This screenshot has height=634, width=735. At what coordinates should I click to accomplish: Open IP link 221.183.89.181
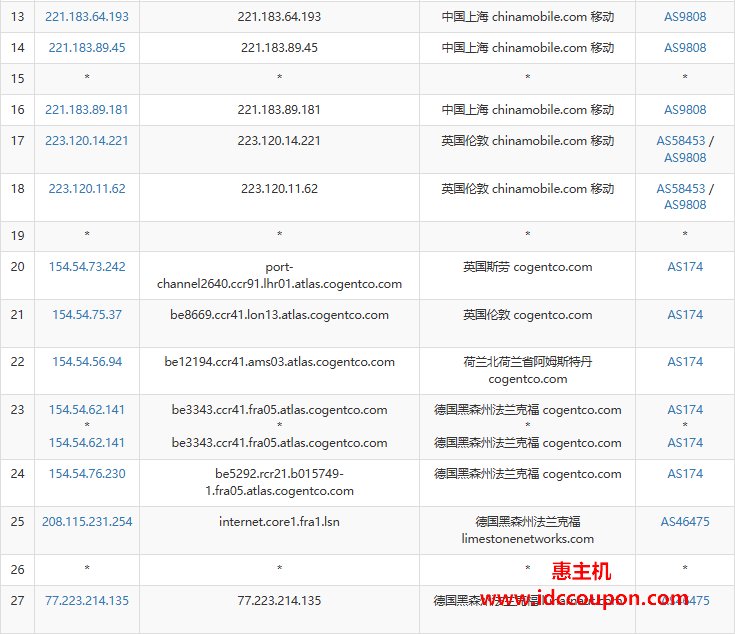tap(87, 110)
